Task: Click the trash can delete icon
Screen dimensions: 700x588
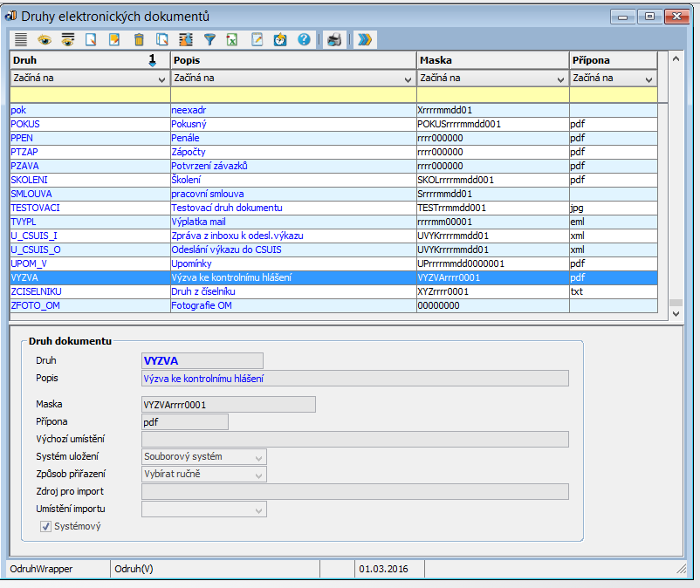Action: point(138,39)
